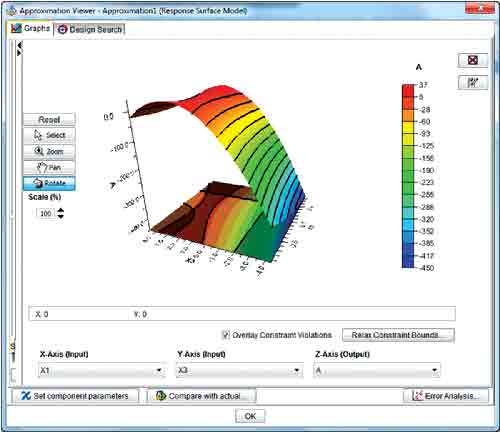Image resolution: width=500 pixels, height=432 pixels.
Task: Click the X: 0 coordinate readout
Action: (42, 314)
